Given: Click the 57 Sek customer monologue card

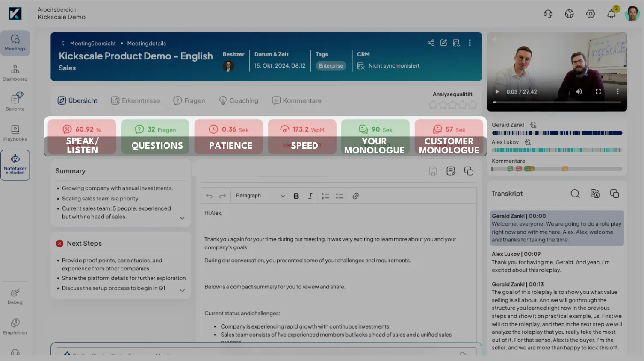Looking at the screenshot, I should tap(449, 137).
